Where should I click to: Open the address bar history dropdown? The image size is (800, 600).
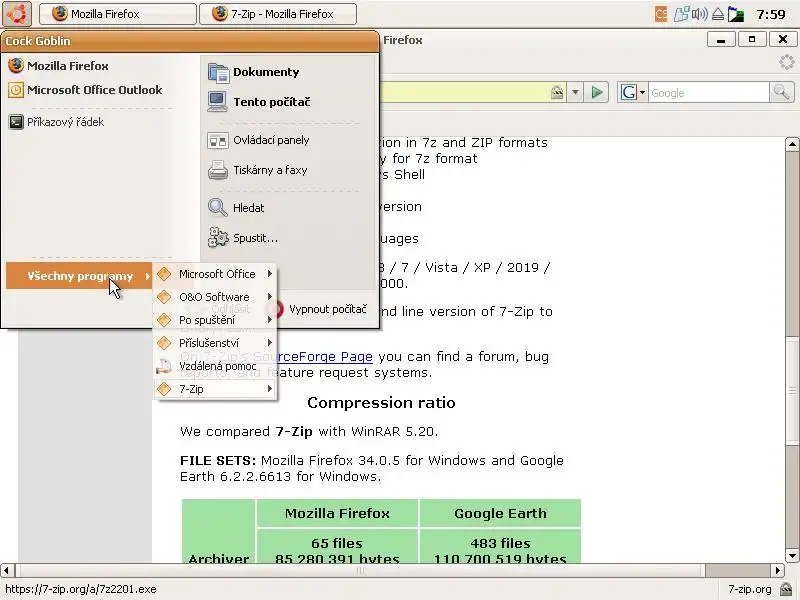(x=575, y=92)
